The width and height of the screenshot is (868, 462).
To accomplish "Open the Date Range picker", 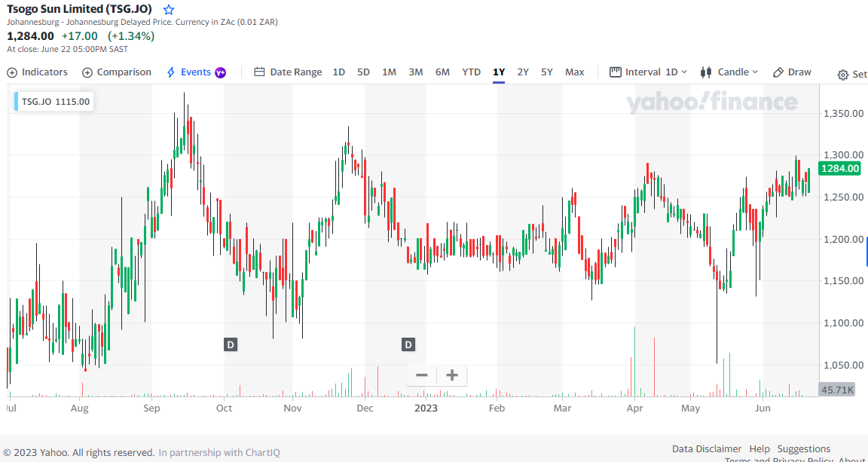I will 288,72.
